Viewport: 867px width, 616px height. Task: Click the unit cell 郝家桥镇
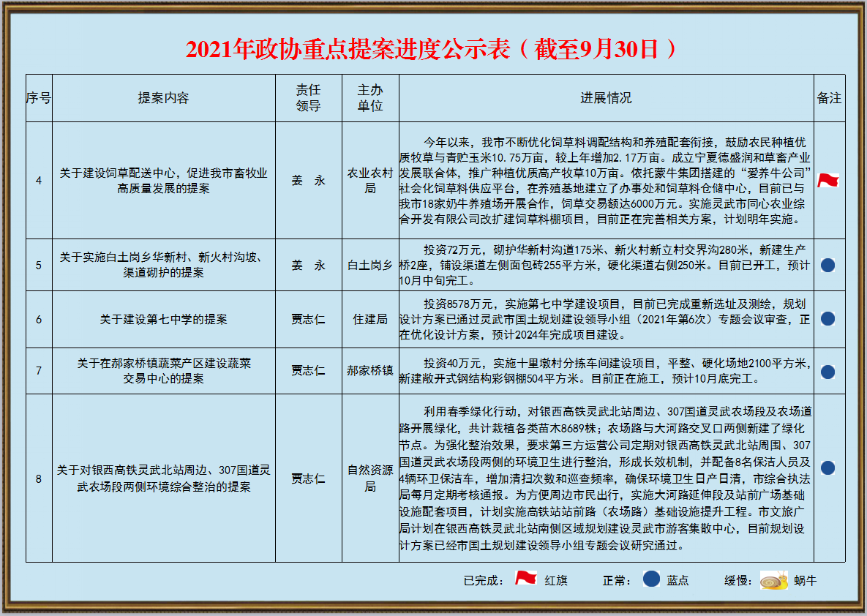pyautogui.click(x=370, y=370)
